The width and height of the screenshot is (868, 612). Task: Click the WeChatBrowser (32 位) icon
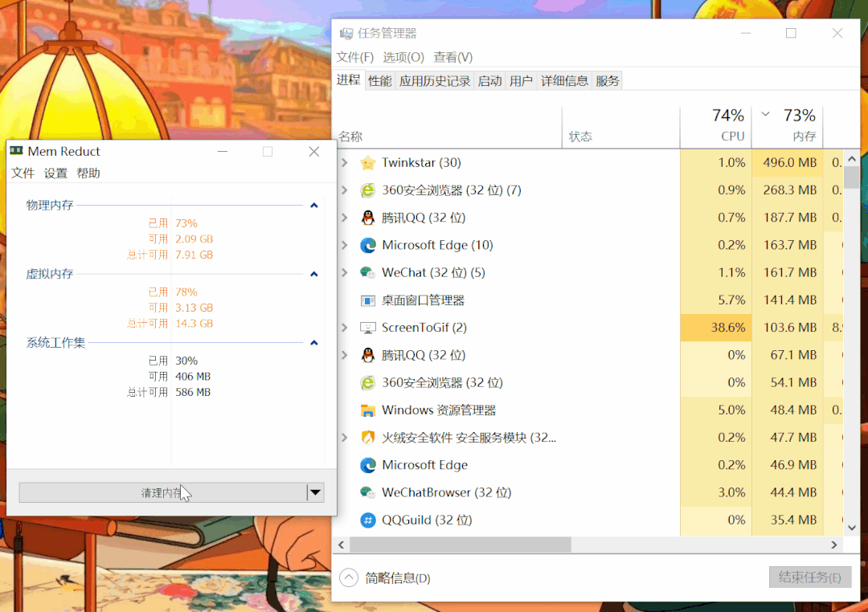pos(367,492)
